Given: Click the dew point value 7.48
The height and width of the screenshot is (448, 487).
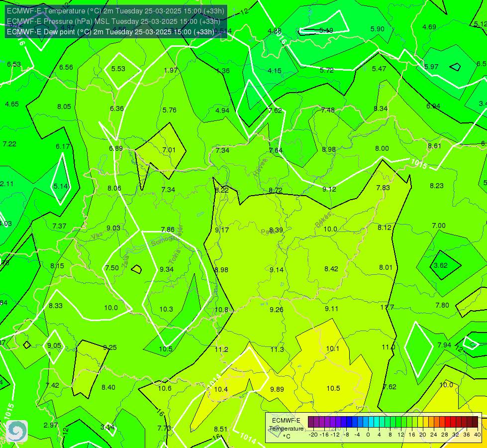Looking at the screenshot, I should (328, 110).
